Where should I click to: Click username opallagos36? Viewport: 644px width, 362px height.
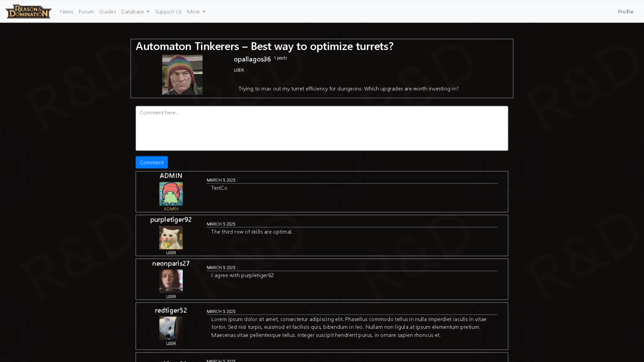tap(252, 59)
